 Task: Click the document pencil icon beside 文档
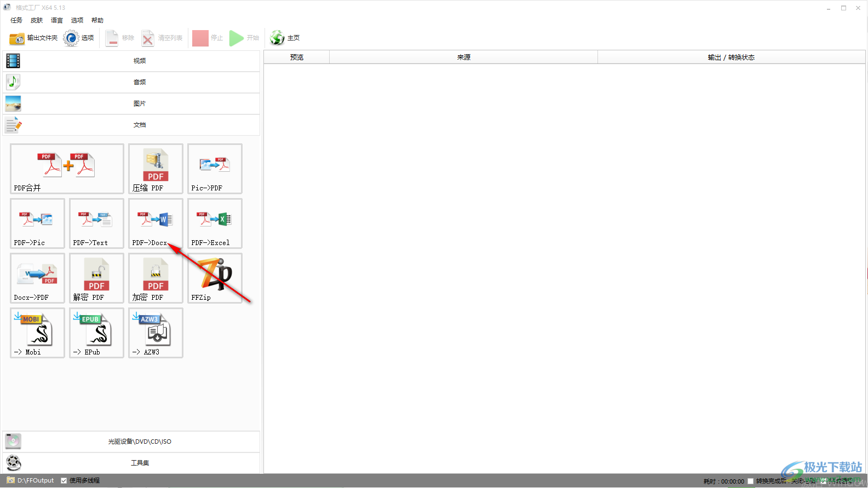point(13,125)
